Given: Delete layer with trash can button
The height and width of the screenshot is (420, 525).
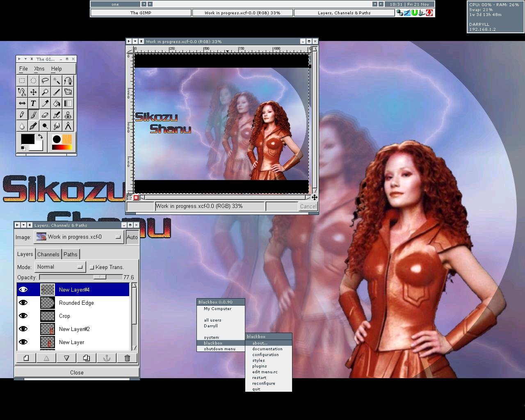Looking at the screenshot, I should [127, 358].
